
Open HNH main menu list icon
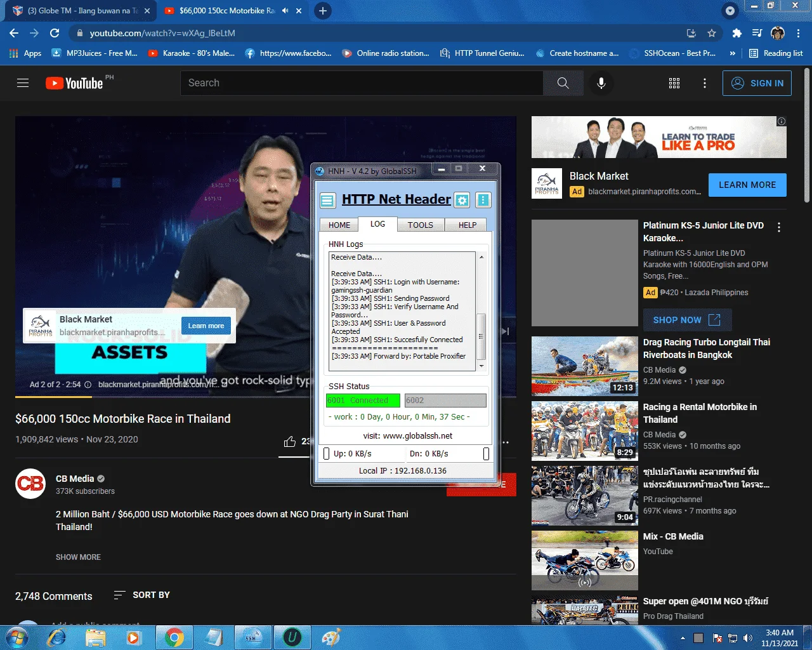click(327, 201)
